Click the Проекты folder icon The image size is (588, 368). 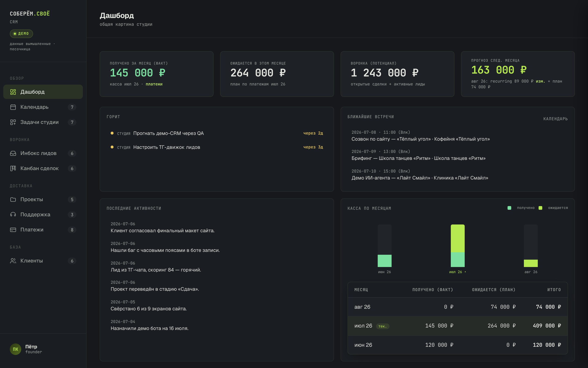13,200
